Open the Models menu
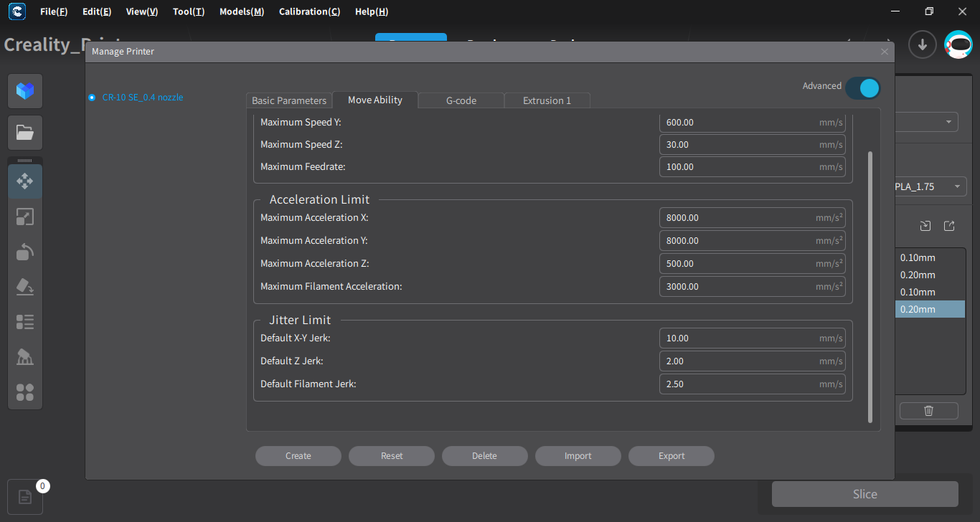The image size is (980, 522). (242, 11)
